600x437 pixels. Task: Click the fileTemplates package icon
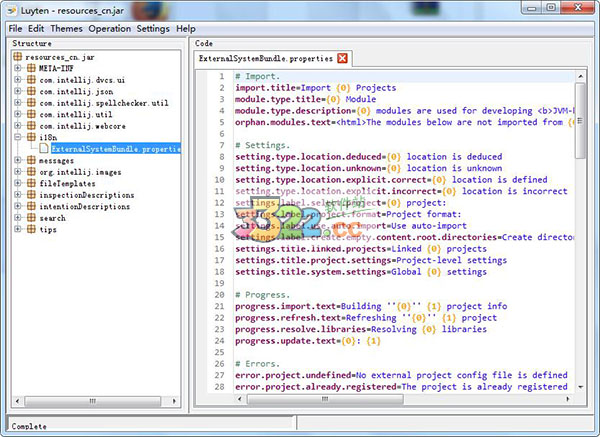[x=32, y=183]
